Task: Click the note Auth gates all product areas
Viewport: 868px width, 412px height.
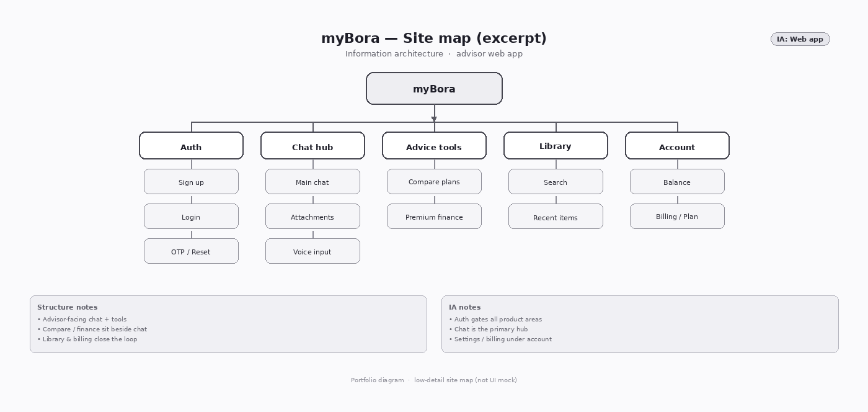Action: click(495, 319)
